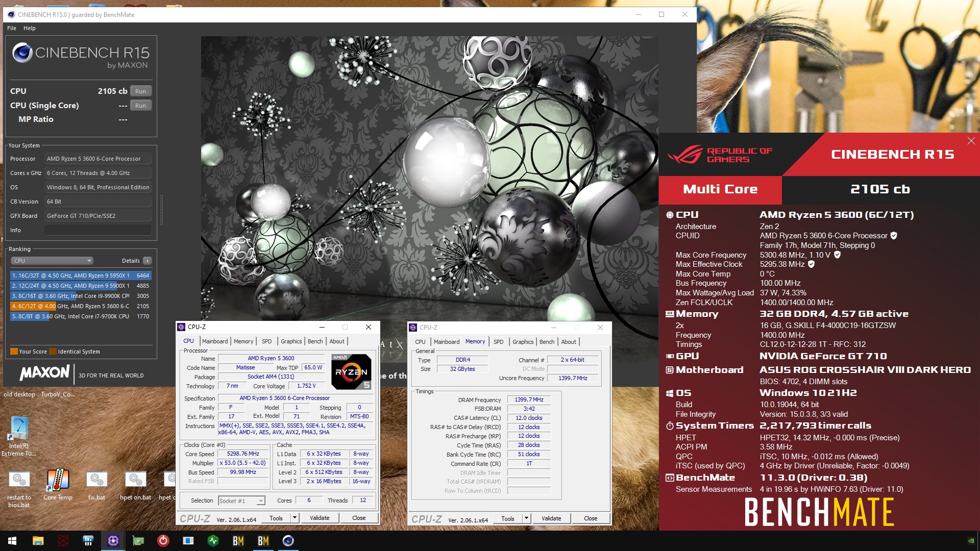The image size is (980, 551).
Task: Open Intel Extreme Tuning desktop shortcut
Action: click(18, 435)
